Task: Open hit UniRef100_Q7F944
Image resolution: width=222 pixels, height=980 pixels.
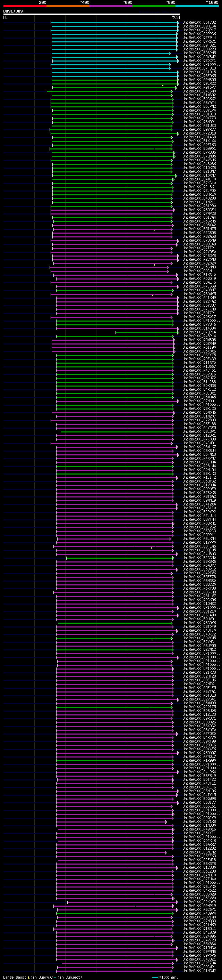Action: point(199,38)
